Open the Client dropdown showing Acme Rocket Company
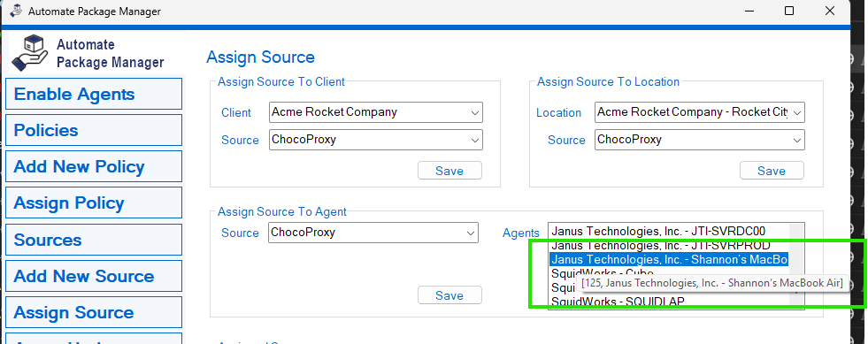Screen dimensions: 868x344 coord(376,112)
